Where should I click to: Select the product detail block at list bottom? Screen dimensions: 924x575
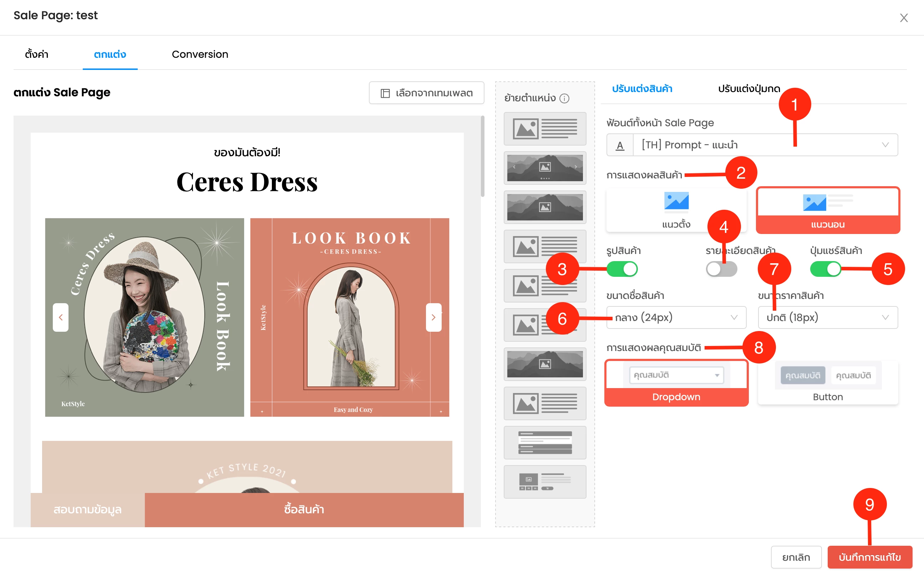[545, 482]
